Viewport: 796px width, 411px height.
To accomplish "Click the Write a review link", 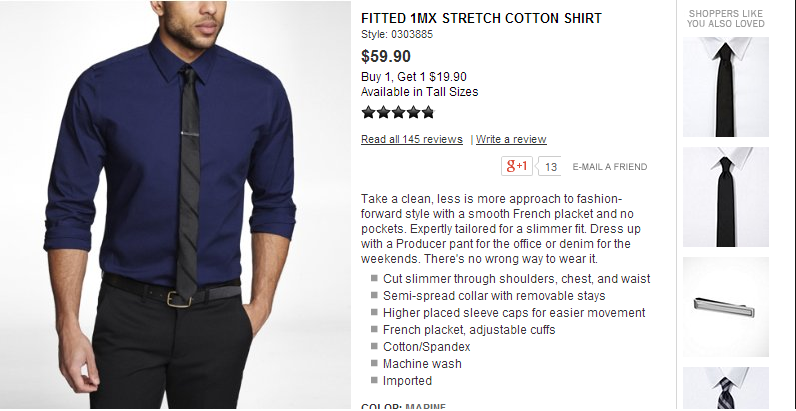I will (x=511, y=139).
